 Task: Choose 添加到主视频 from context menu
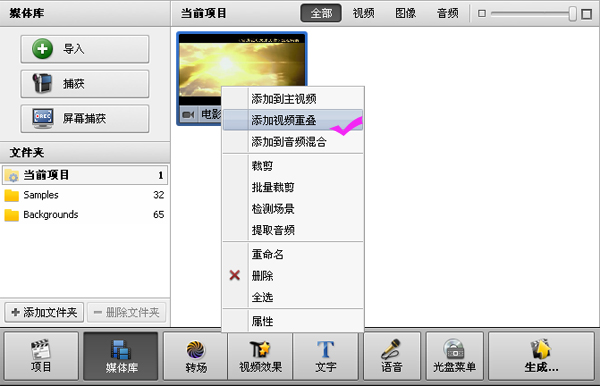[293, 99]
